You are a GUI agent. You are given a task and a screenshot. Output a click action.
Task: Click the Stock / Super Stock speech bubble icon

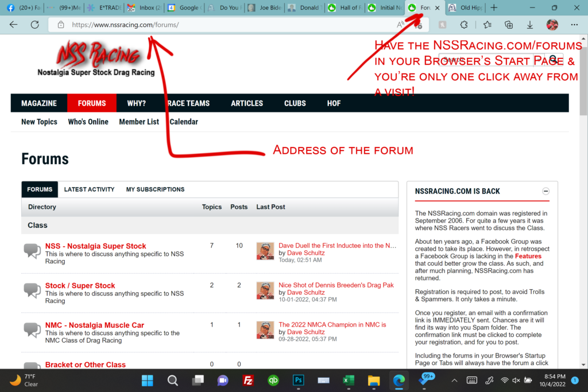click(x=32, y=290)
